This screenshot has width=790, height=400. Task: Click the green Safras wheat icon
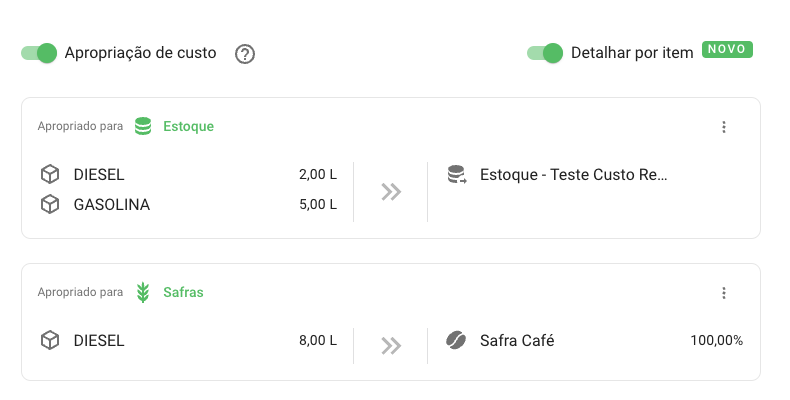point(143,293)
